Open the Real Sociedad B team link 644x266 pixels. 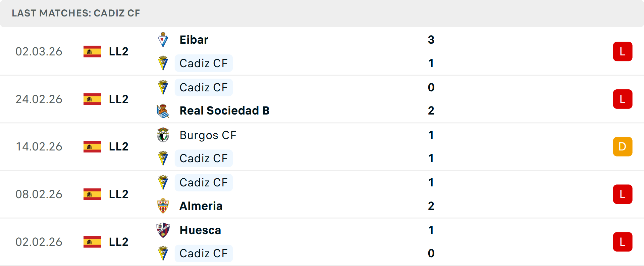pos(224,111)
